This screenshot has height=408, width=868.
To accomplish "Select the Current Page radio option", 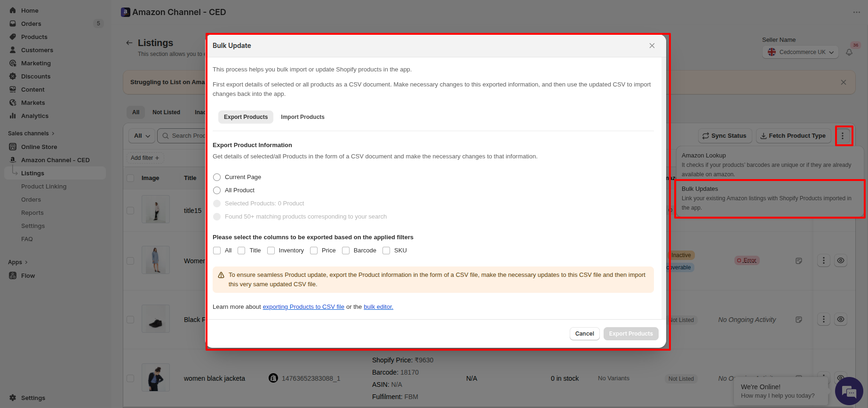I will tap(217, 177).
